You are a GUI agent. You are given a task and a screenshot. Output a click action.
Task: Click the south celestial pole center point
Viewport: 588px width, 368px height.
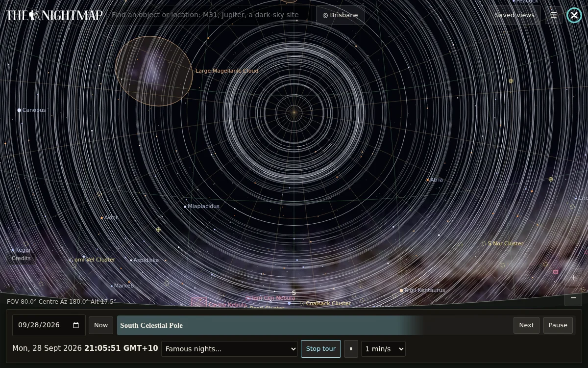(294, 112)
